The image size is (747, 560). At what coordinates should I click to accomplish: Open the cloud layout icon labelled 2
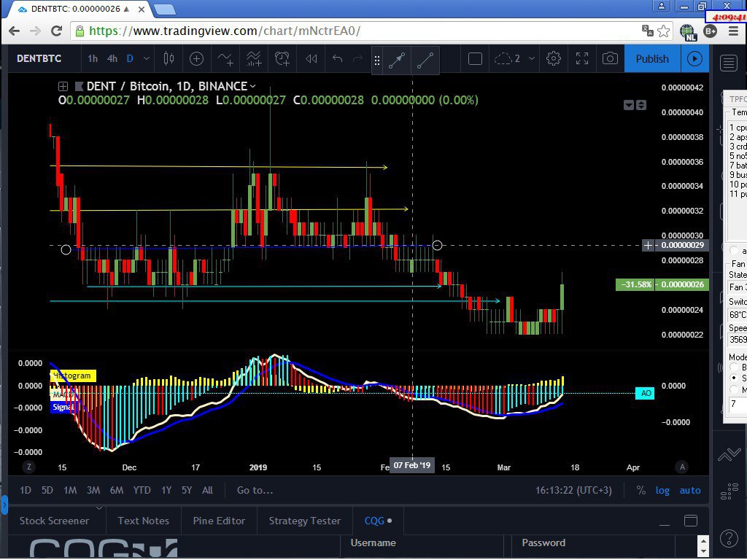pyautogui.click(x=507, y=58)
